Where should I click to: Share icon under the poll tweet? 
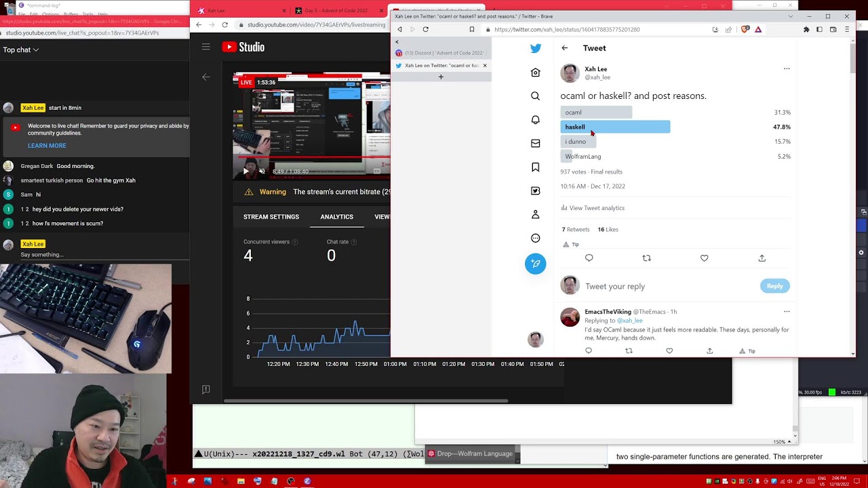click(x=762, y=258)
